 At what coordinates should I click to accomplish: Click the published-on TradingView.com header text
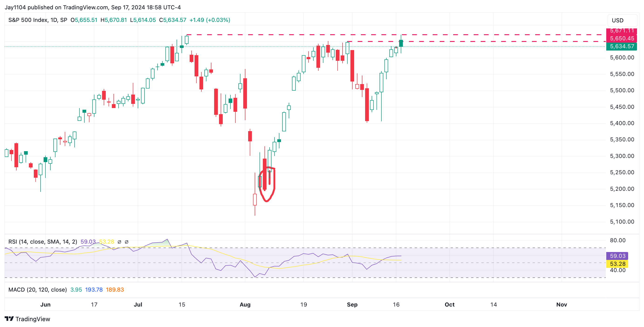pyautogui.click(x=93, y=7)
